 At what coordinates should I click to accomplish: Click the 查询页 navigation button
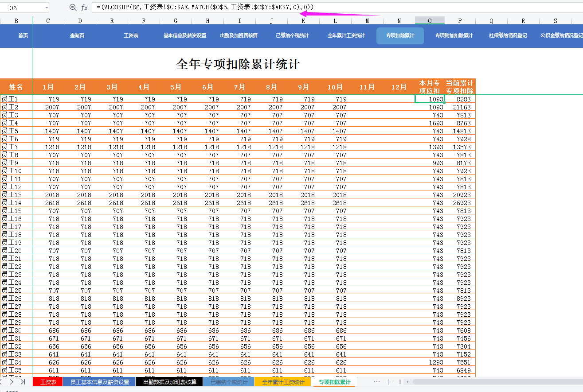[77, 36]
